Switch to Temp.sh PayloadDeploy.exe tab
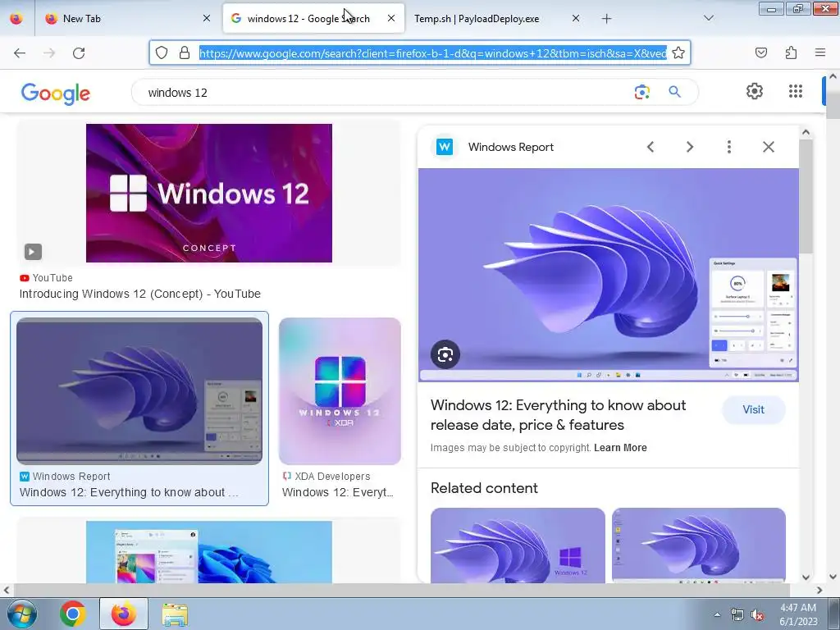 point(496,18)
